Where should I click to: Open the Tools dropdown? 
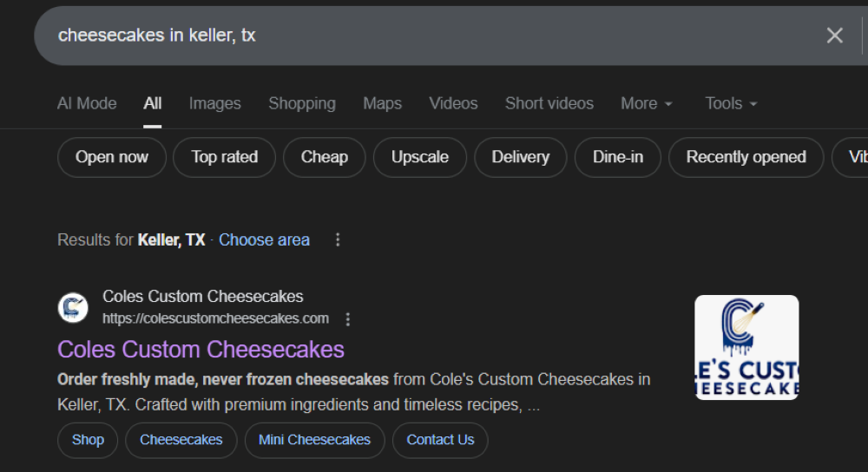pos(731,103)
